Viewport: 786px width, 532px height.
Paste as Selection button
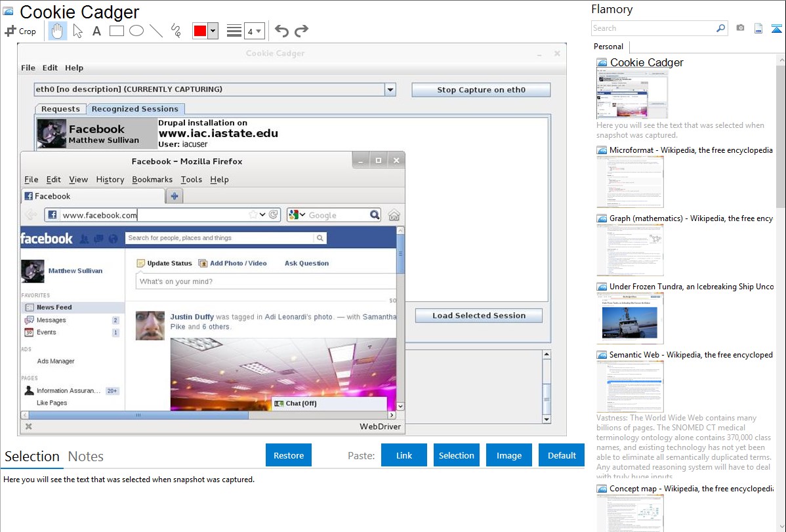click(456, 455)
